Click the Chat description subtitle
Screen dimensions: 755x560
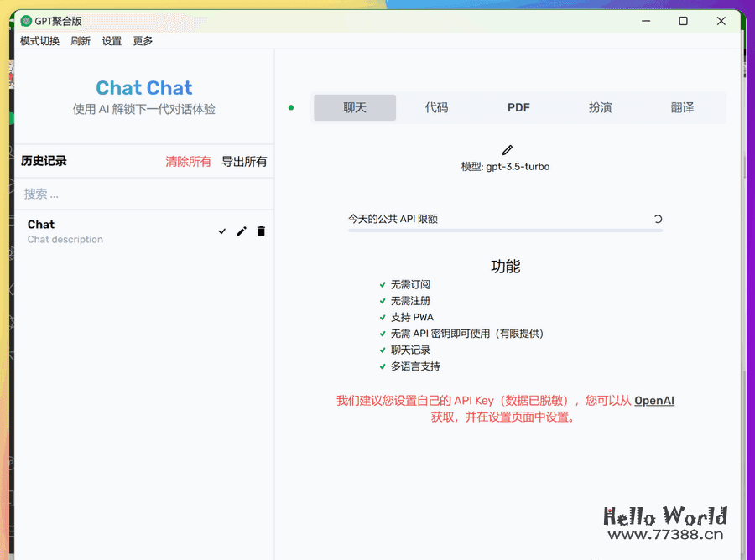(65, 239)
